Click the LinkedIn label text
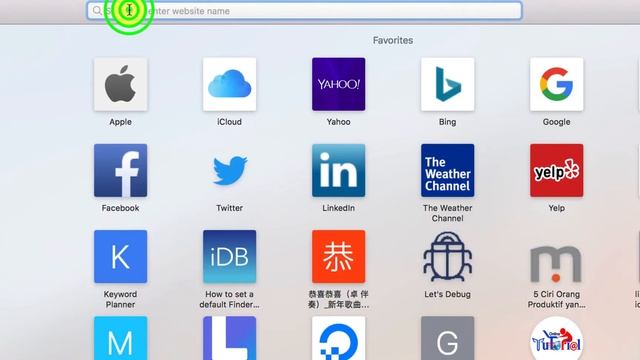This screenshot has width=640, height=360. pos(338,208)
